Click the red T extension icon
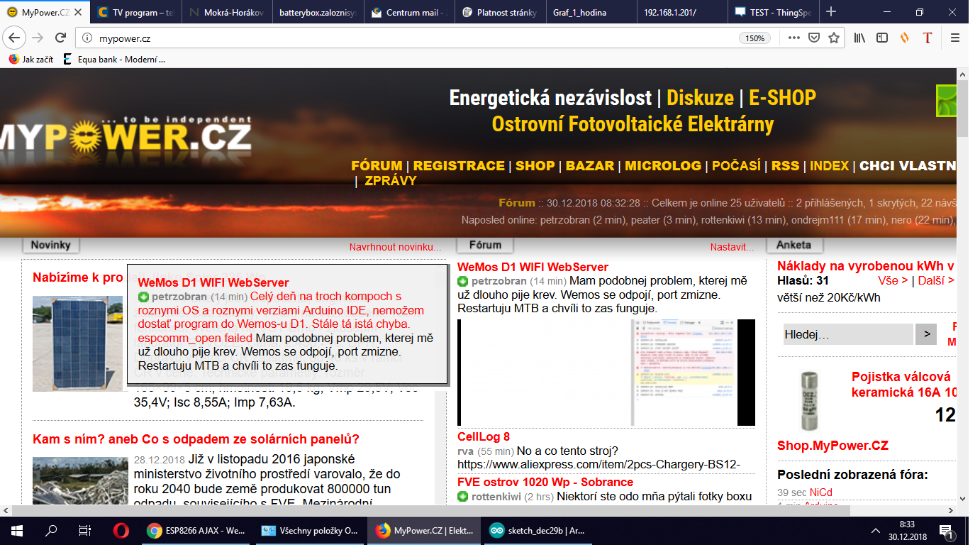Screen dimensions: 980x545 (x=928, y=38)
